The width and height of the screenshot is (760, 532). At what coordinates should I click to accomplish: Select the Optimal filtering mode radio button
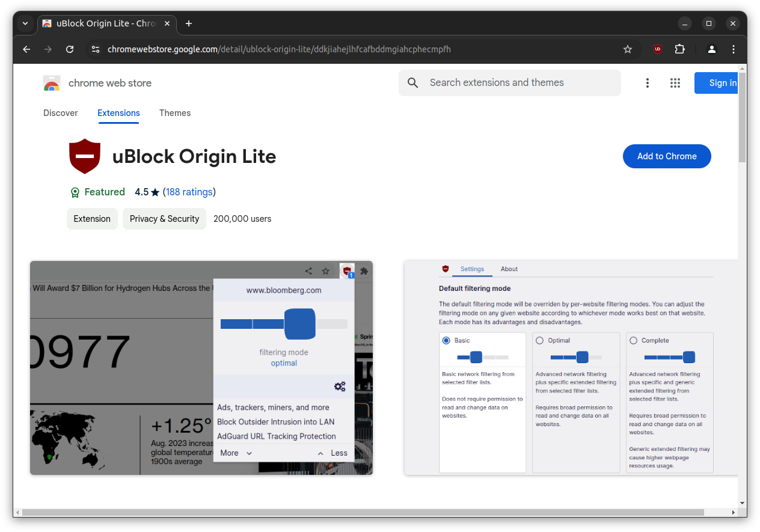(x=539, y=340)
